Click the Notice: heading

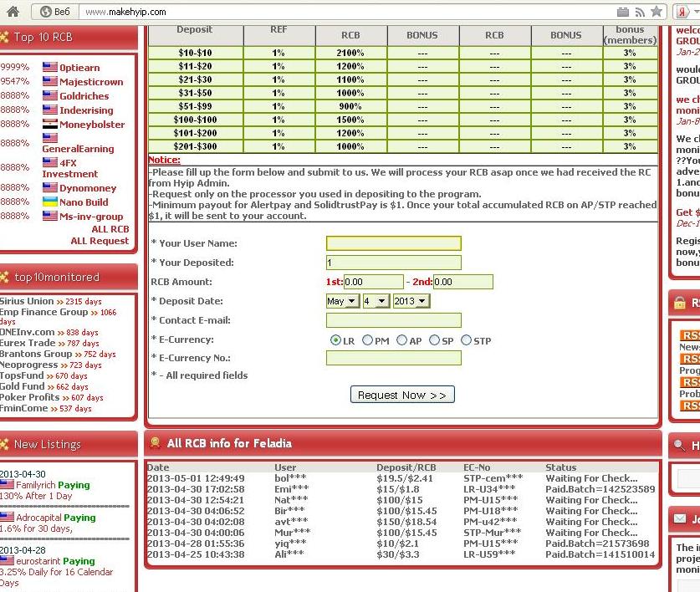coord(164,160)
